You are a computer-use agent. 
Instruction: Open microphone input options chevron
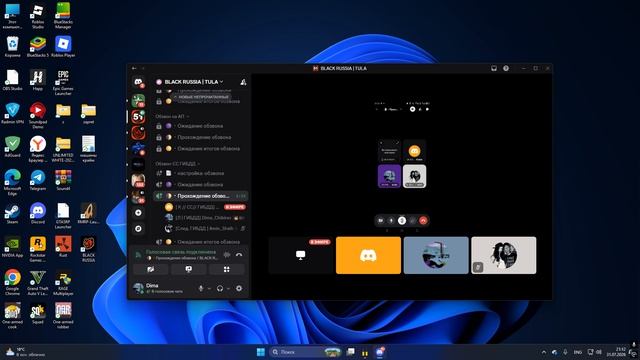pos(209,289)
